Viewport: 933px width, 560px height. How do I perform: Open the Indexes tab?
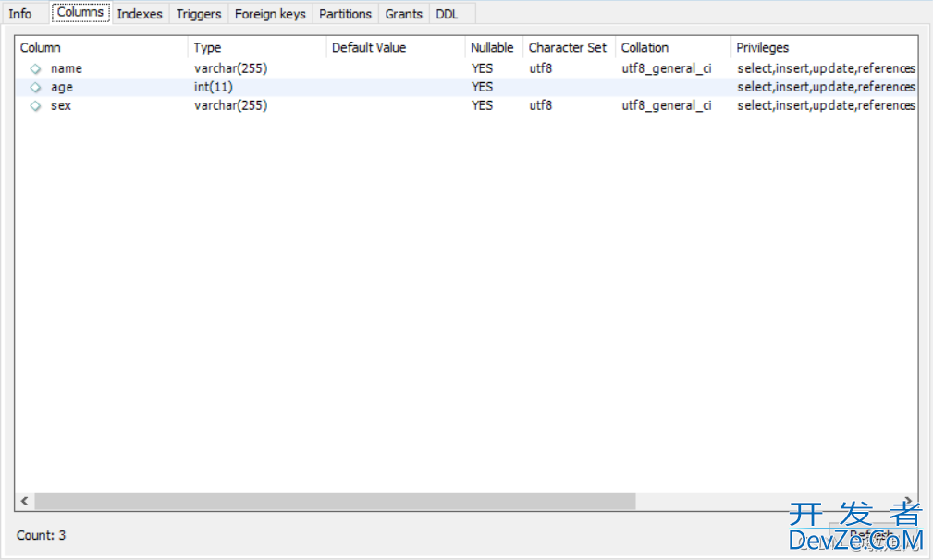click(x=140, y=14)
